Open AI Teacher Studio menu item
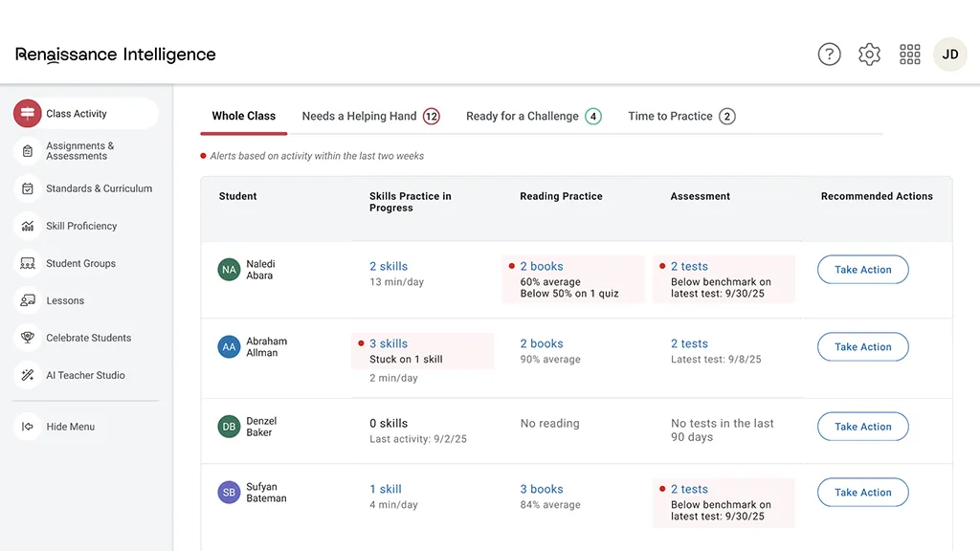This screenshot has width=980, height=551. 85,375
